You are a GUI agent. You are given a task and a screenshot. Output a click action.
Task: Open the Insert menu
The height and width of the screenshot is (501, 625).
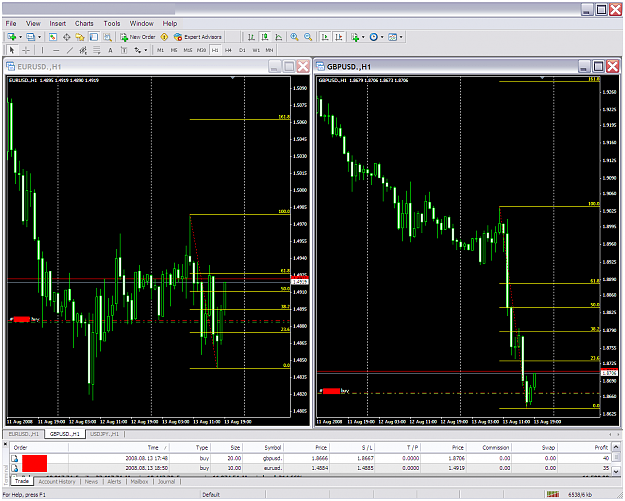pos(58,24)
